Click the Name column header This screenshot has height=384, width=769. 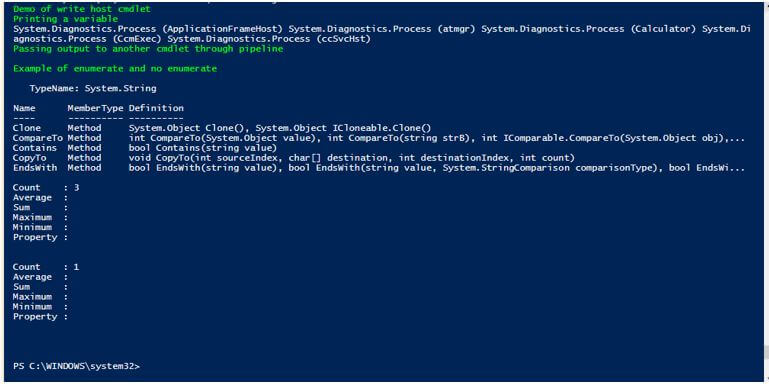click(24, 108)
